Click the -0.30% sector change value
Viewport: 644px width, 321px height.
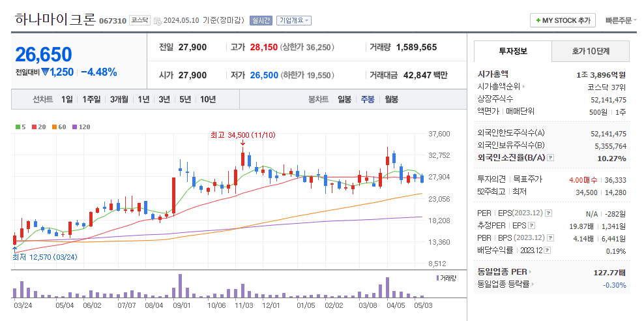click(x=615, y=285)
